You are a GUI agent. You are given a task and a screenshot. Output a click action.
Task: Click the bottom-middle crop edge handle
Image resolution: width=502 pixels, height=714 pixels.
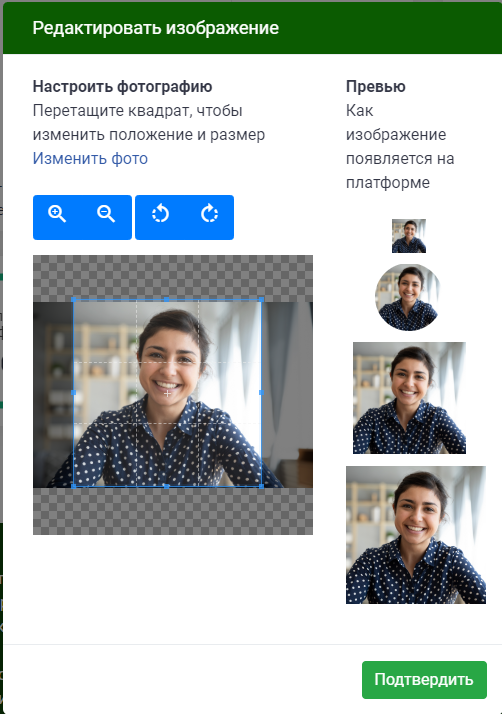(x=167, y=486)
